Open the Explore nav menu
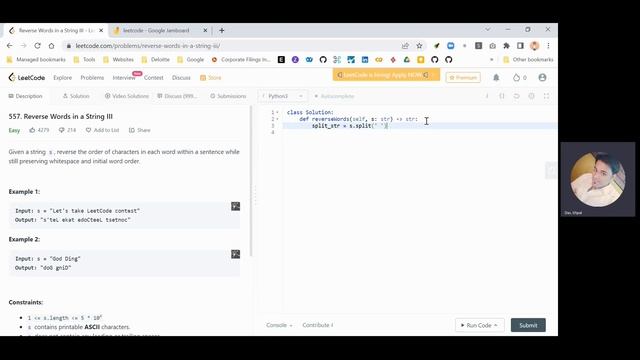Screen dimensions: 640x360 62,78
